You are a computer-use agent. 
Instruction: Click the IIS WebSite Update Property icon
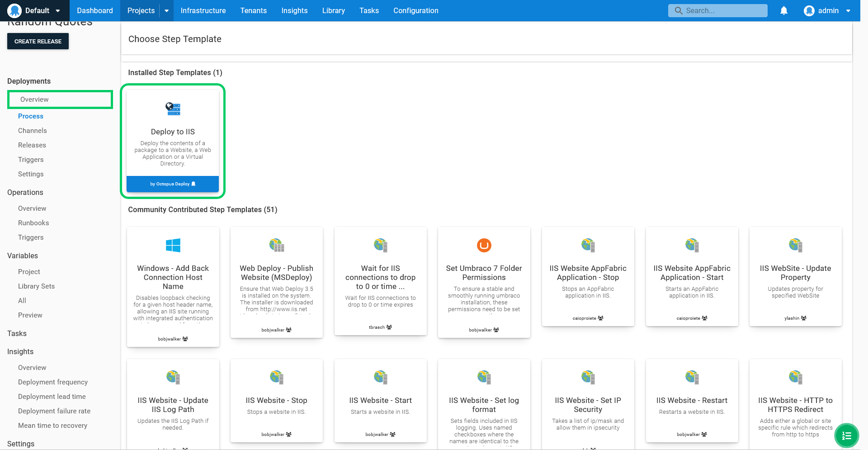(x=796, y=245)
